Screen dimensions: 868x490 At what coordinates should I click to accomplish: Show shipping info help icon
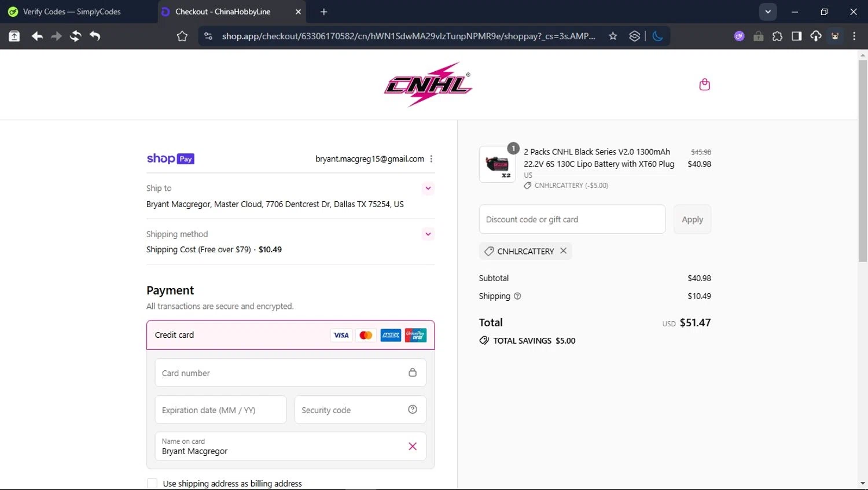coord(517,296)
